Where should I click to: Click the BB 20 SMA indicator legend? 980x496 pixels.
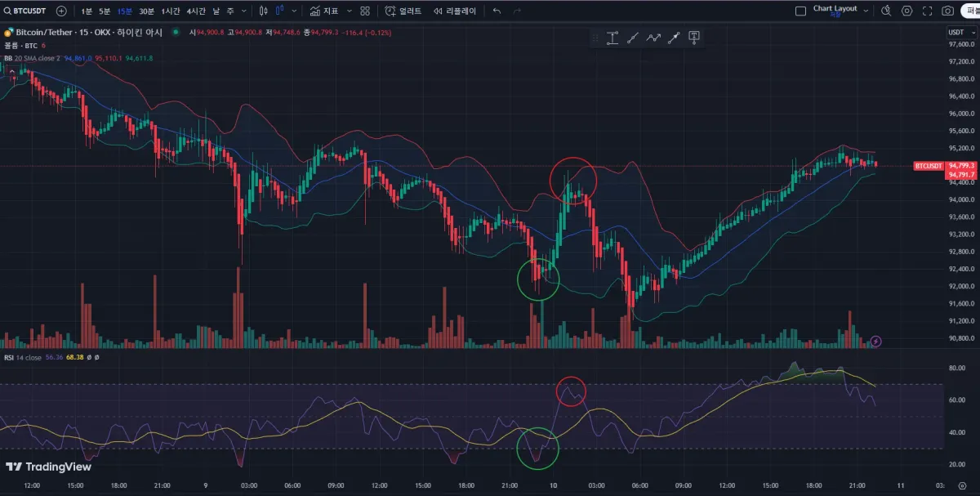(33, 58)
